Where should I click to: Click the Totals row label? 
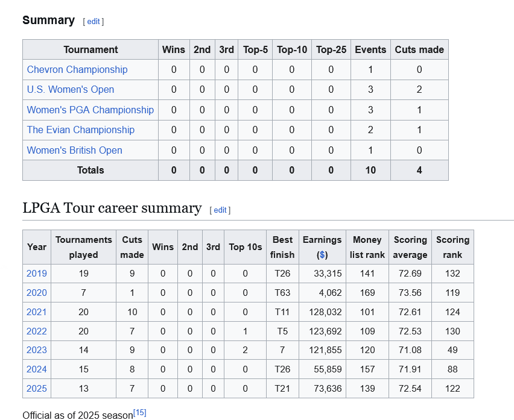click(90, 171)
